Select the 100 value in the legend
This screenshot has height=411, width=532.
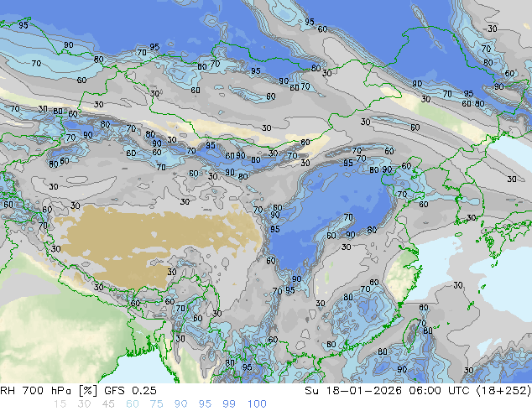[257, 404]
